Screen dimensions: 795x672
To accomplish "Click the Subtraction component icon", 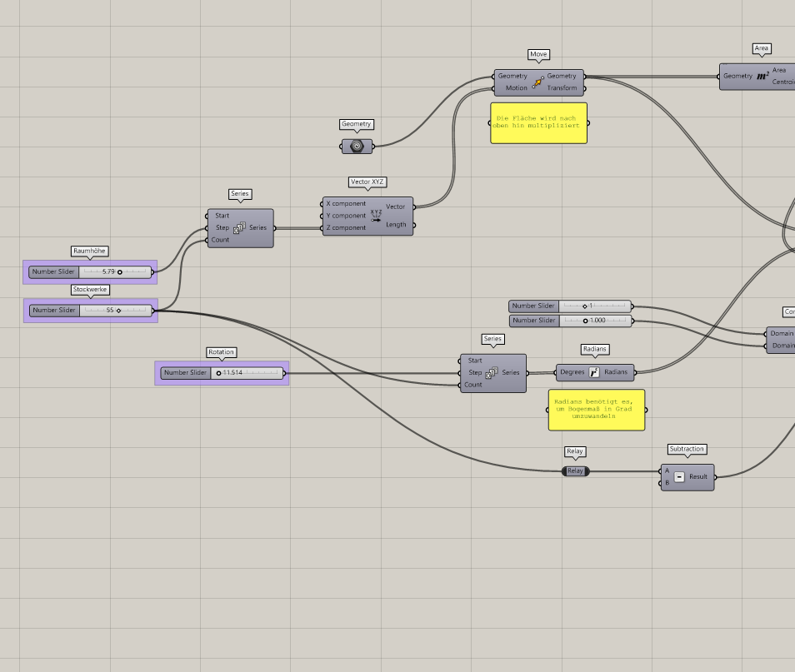I will pos(679,477).
